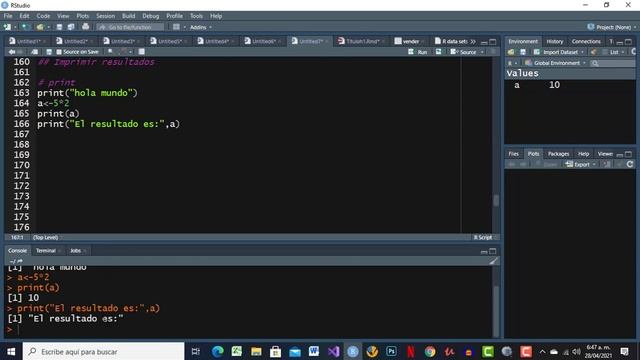The image size is (640, 360).
Task: Click the Environment search box
Action: point(612,63)
